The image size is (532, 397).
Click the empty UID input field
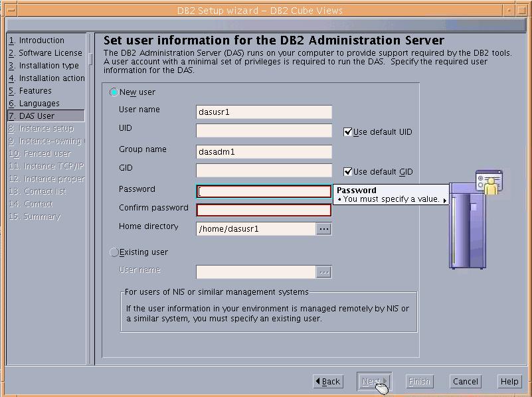(264, 131)
